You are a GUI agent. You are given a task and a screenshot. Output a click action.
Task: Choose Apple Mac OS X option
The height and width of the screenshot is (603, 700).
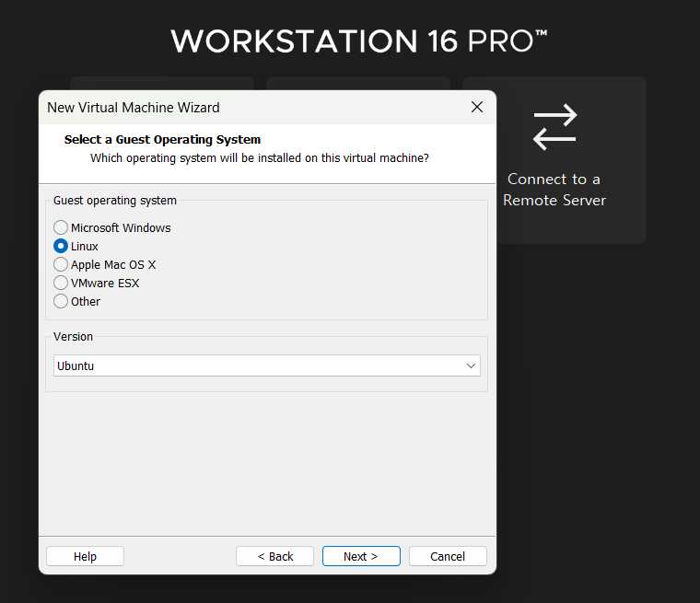tap(61, 264)
